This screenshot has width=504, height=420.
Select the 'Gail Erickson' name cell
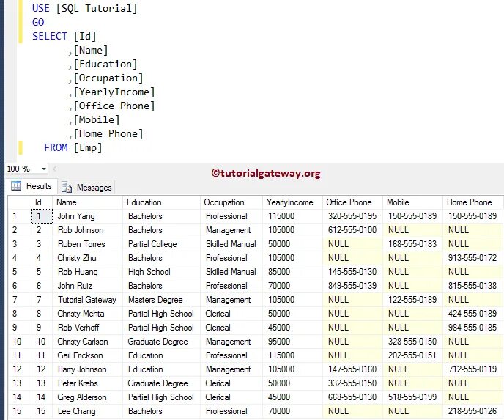(87, 355)
